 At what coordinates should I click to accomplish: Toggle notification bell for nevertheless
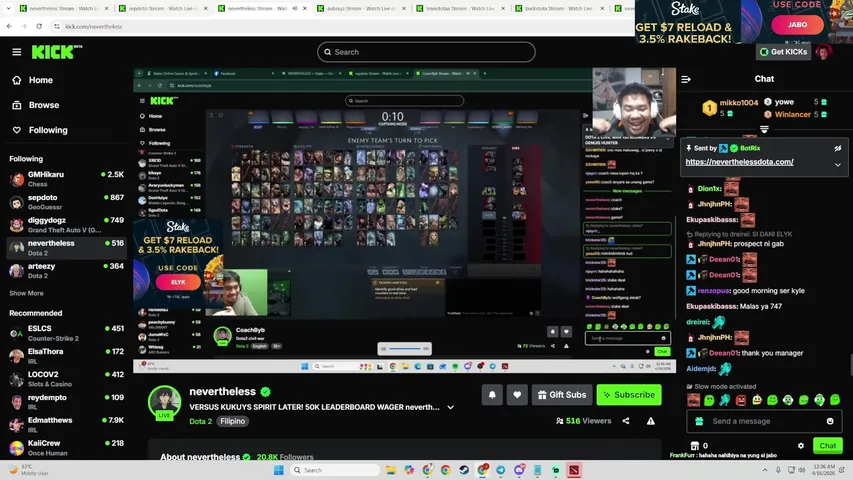point(492,395)
